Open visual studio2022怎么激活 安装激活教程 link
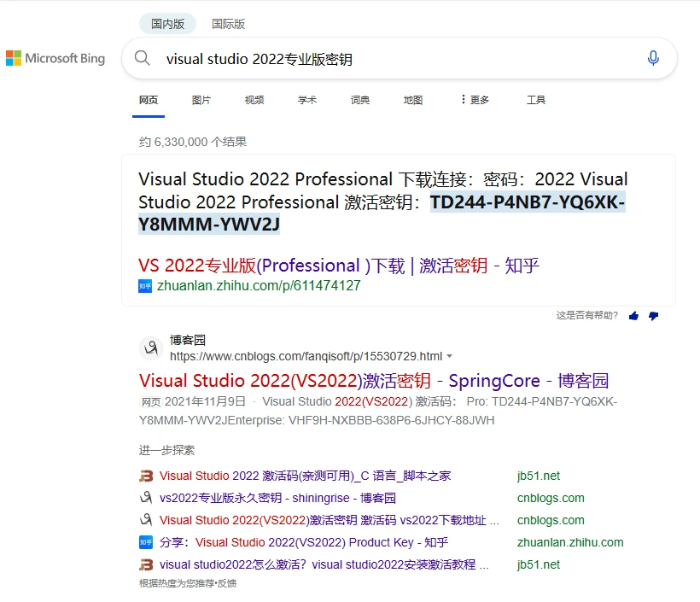This screenshot has height=602, width=700. point(324,565)
